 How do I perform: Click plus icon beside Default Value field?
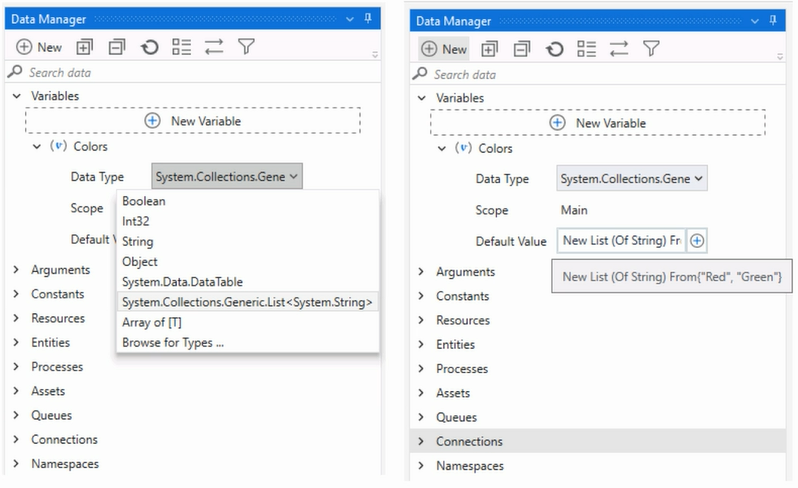click(697, 241)
